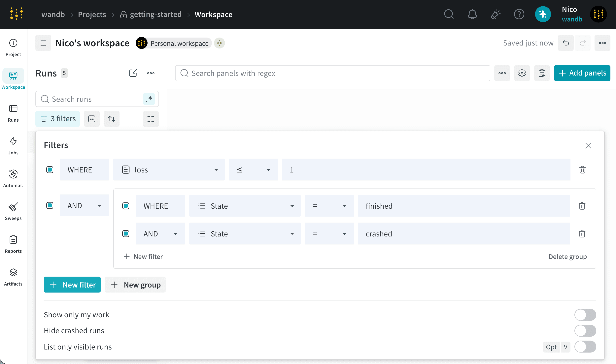Open Sweeps in the sidebar
616x364 pixels.
pos(13,211)
